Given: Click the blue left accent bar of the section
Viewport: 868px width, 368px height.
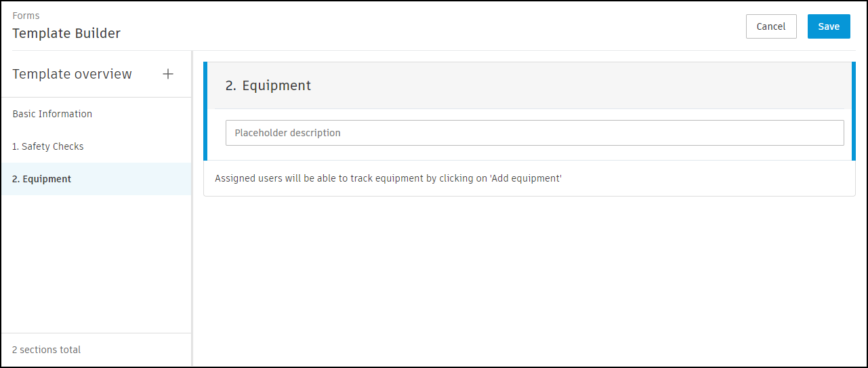Looking at the screenshot, I should click(x=205, y=111).
